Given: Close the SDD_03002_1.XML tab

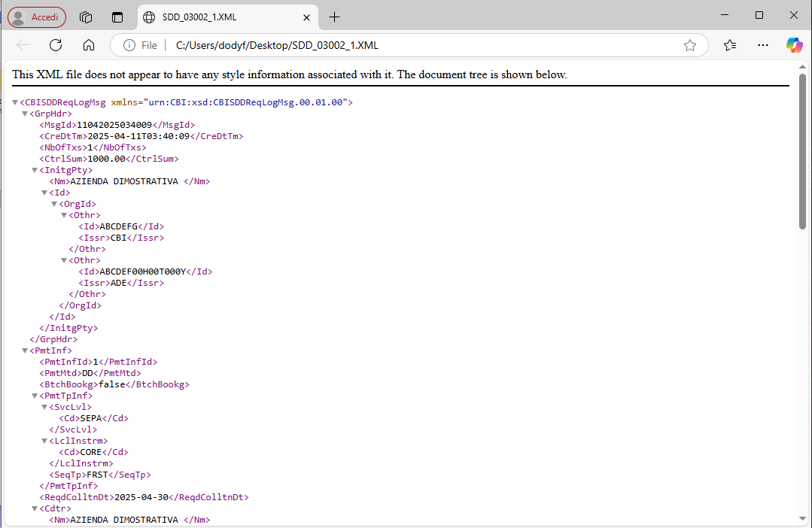Looking at the screenshot, I should point(306,17).
